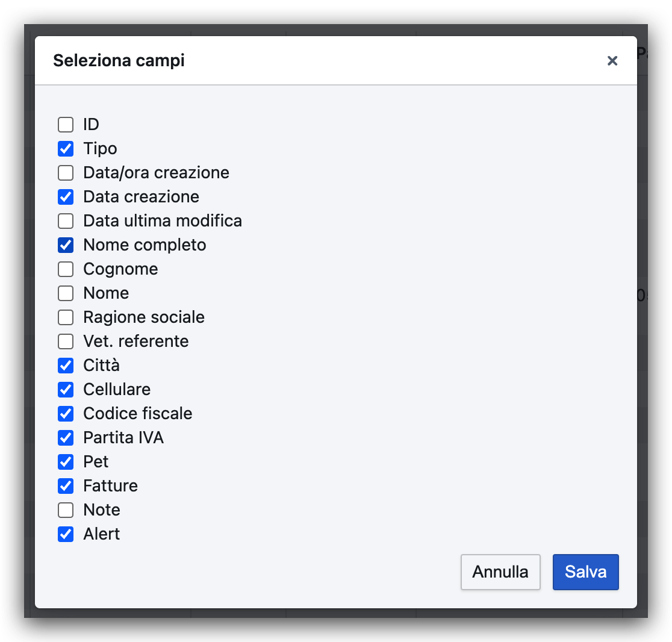Uncheck the Tipo checkbox

tap(66, 149)
